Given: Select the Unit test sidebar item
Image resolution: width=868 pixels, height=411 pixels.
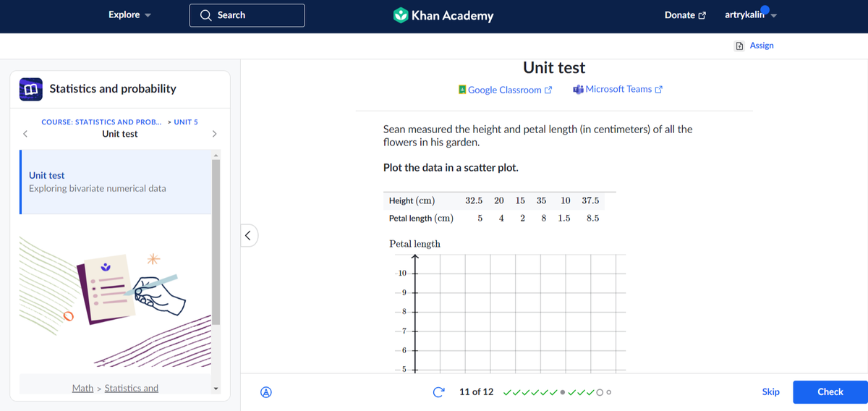Looking at the screenshot, I should (116, 182).
